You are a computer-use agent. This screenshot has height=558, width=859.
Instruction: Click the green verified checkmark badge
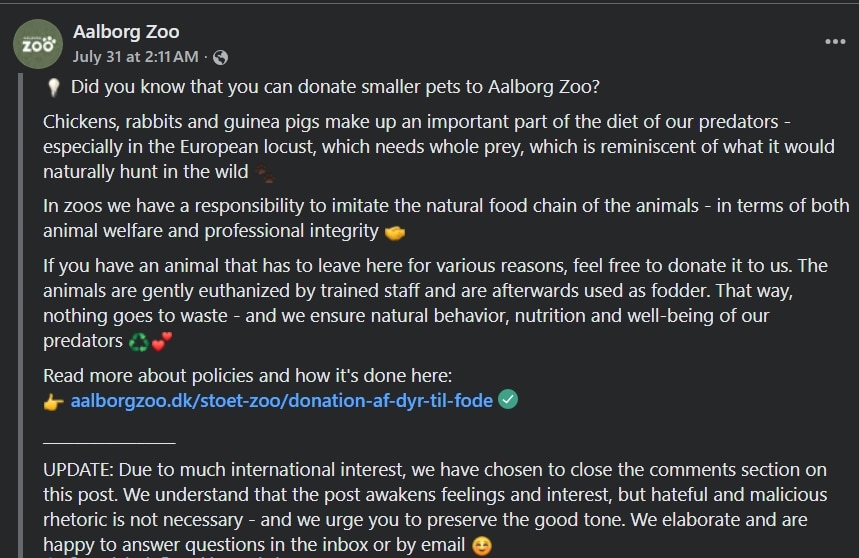[x=508, y=399]
